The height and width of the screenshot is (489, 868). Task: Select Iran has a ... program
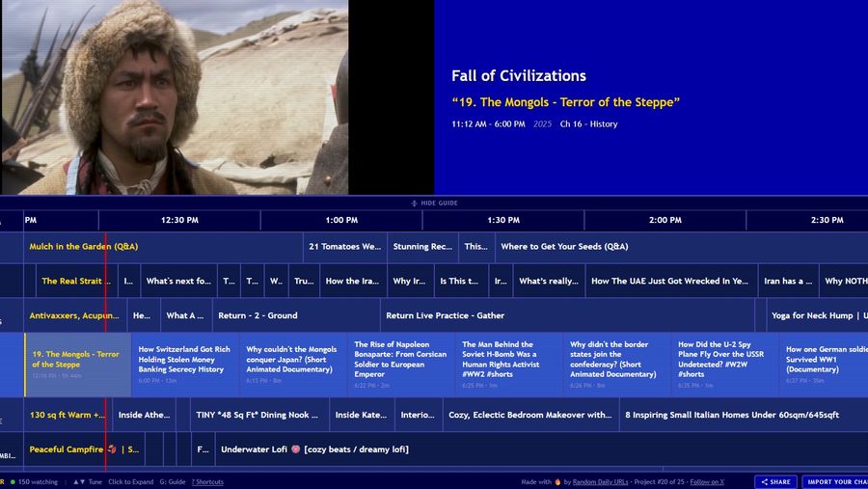point(788,281)
